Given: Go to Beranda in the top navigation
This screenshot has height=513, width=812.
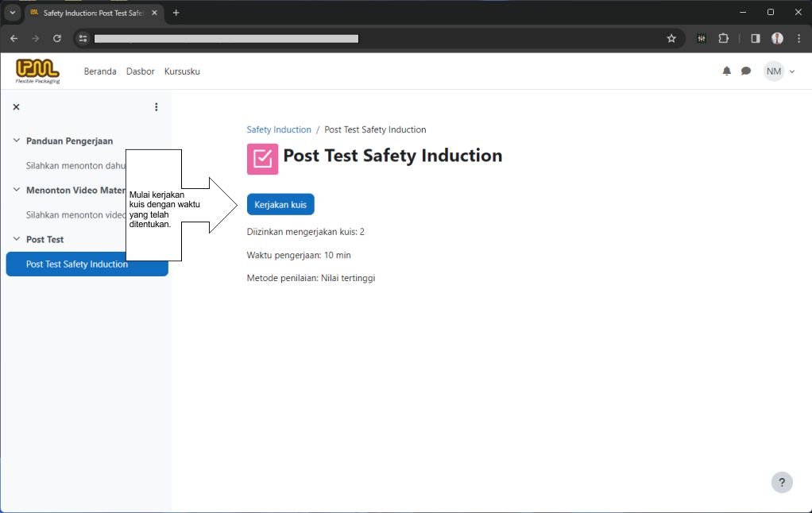Looking at the screenshot, I should (x=100, y=71).
